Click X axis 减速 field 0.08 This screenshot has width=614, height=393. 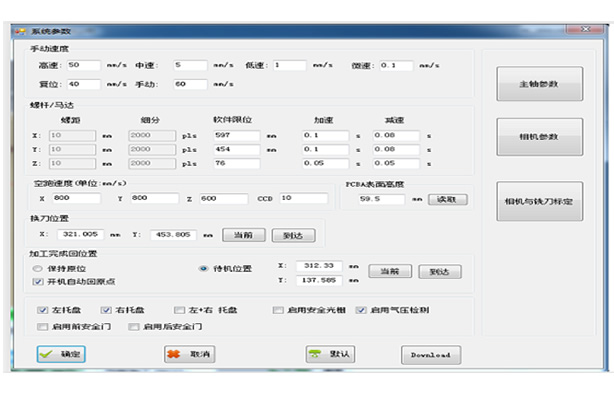click(x=396, y=136)
